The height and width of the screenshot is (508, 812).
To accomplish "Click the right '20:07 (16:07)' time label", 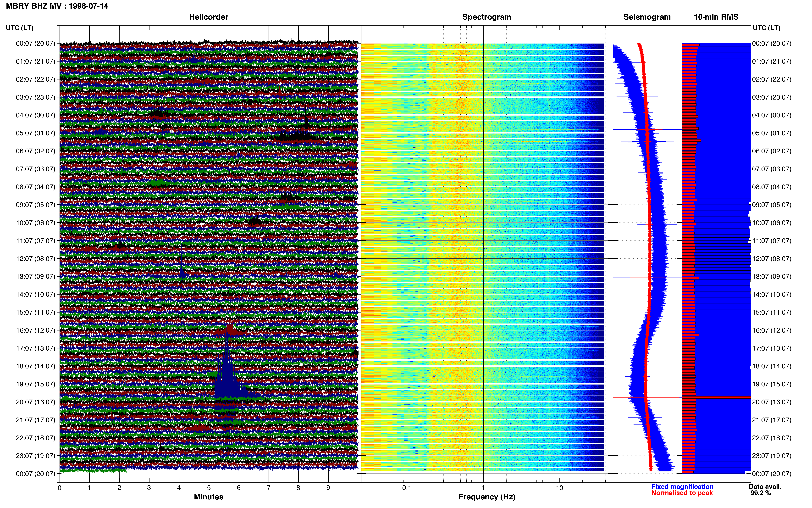I will [x=772, y=402].
